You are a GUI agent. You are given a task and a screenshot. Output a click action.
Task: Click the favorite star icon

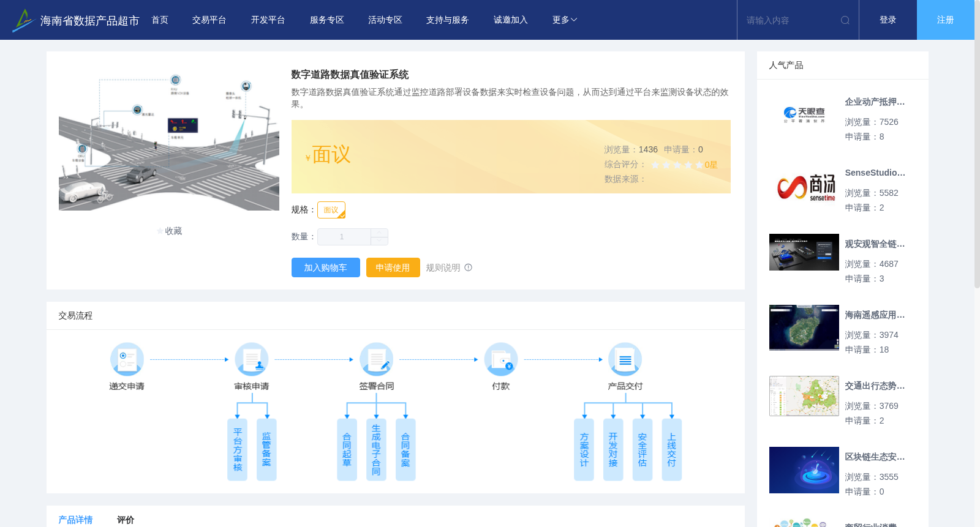[160, 231]
